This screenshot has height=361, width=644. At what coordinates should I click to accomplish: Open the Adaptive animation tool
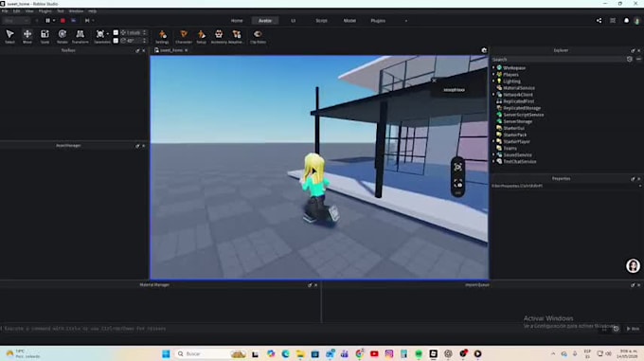[x=236, y=36]
